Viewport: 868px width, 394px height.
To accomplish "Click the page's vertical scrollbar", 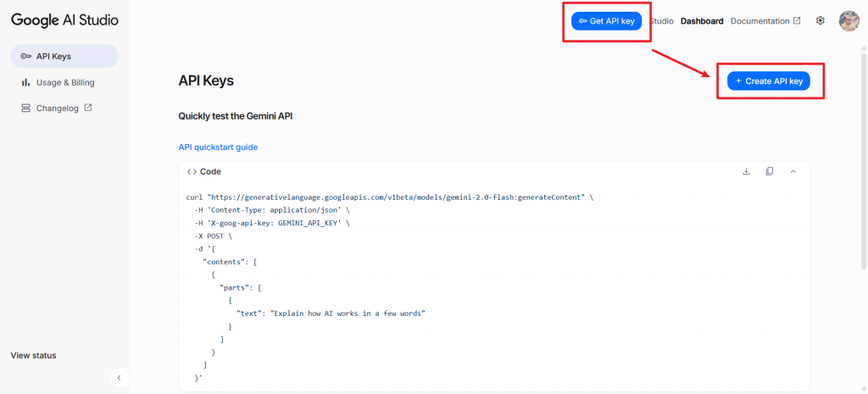I will pyautogui.click(x=863, y=169).
